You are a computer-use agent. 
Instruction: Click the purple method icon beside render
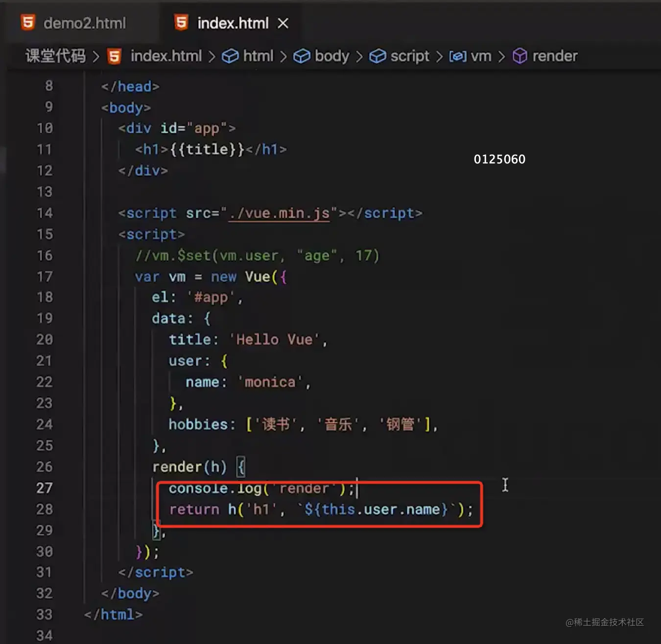click(519, 57)
